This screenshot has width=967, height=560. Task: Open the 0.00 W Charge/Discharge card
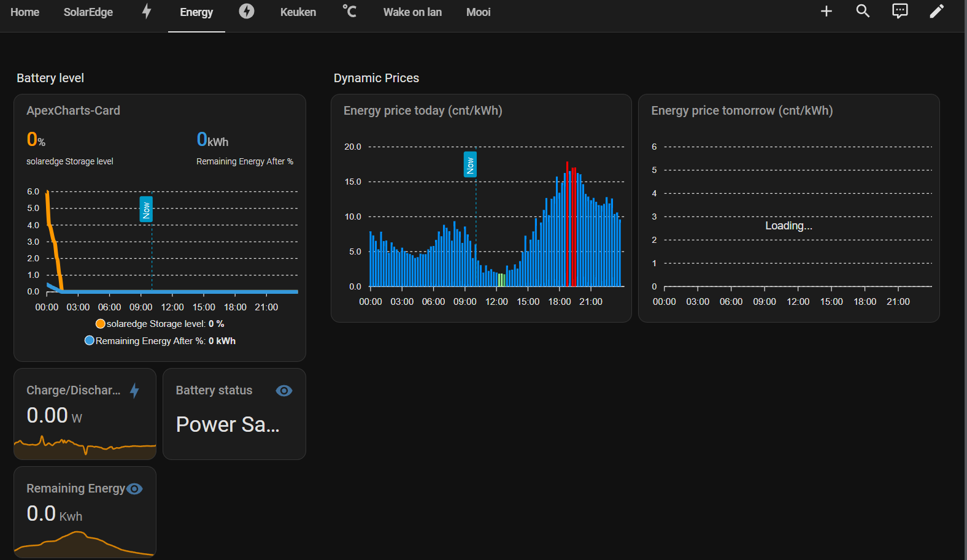tap(85, 414)
